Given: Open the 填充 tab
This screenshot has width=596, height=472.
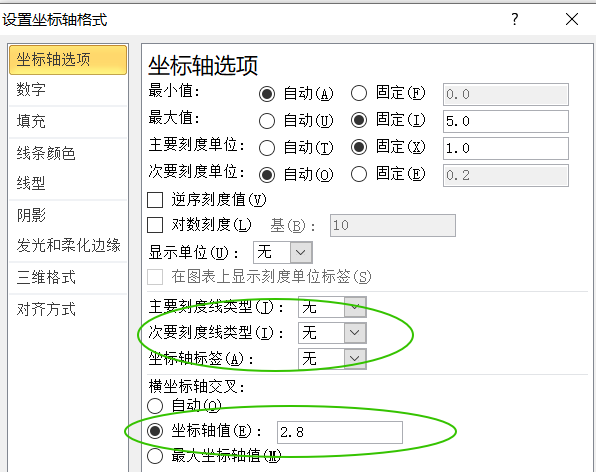Looking at the screenshot, I should tap(68, 122).
